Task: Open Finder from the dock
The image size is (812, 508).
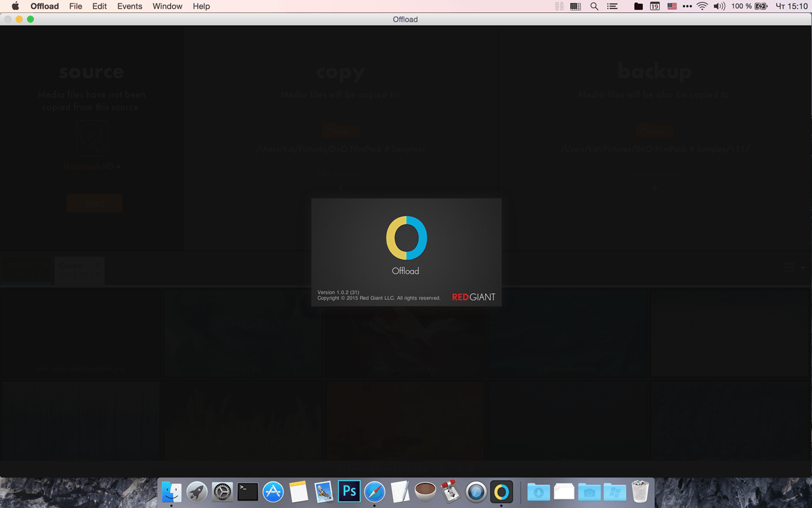Action: point(172,491)
